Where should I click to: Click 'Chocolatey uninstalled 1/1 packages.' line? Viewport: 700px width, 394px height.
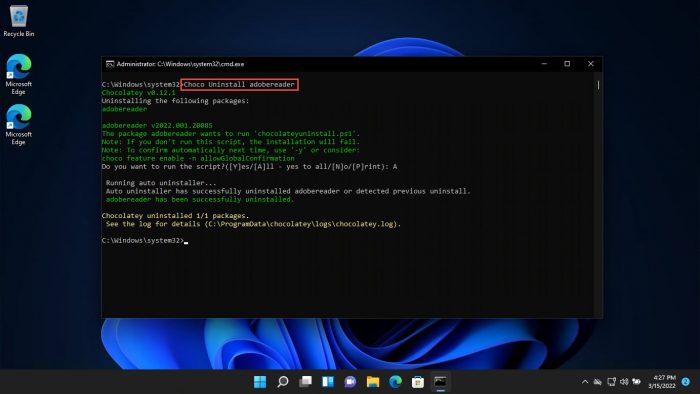pyautogui.click(x=175, y=216)
